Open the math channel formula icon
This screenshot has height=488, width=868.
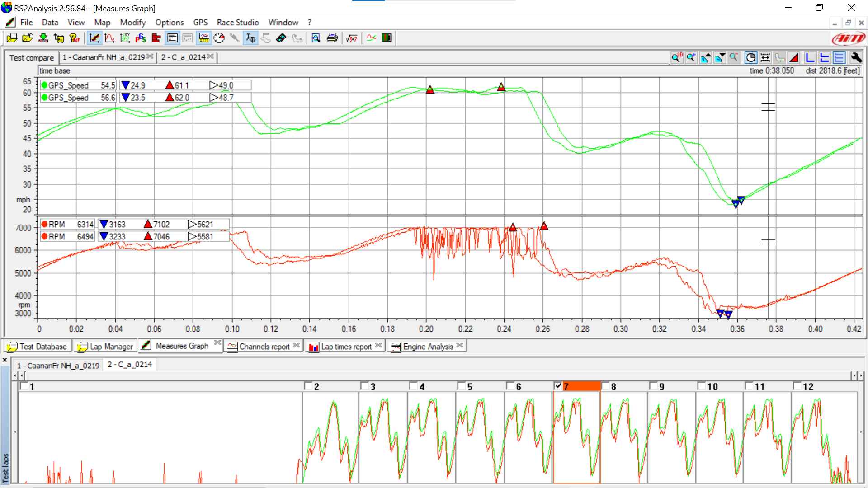pyautogui.click(x=352, y=38)
